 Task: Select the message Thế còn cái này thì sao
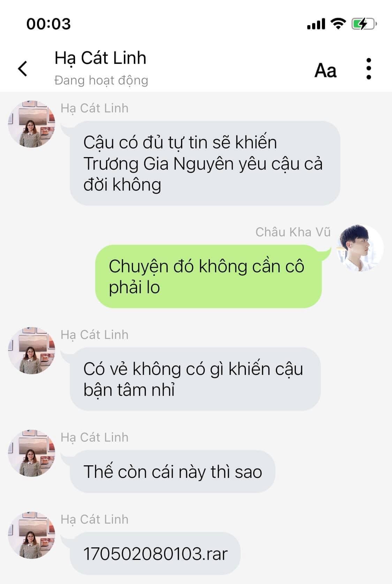coord(173,472)
